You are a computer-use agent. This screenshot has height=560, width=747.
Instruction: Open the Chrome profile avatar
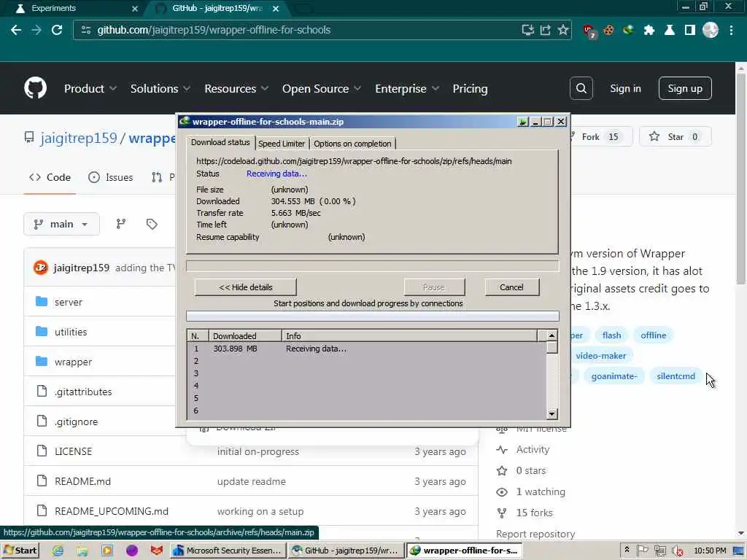coord(711,30)
